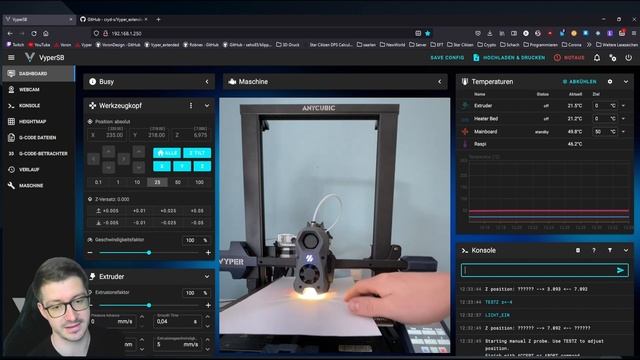Open Verlauf page in sidebar
This screenshot has width=640, height=360.
tap(38, 169)
